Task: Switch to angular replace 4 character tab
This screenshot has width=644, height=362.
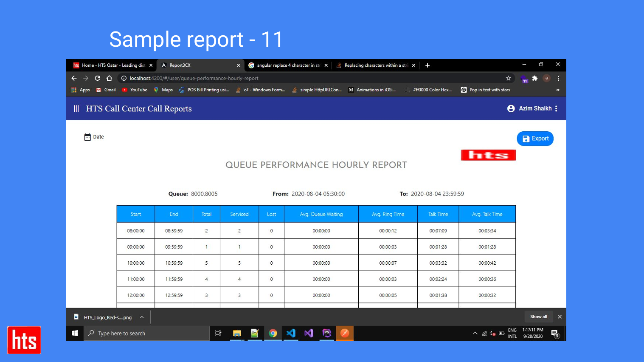Action: pyautogui.click(x=287, y=65)
